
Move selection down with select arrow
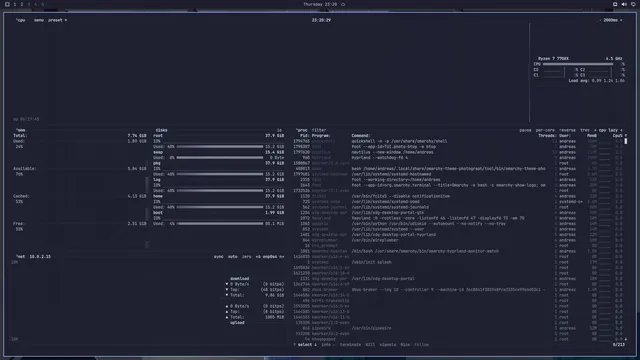315,344
